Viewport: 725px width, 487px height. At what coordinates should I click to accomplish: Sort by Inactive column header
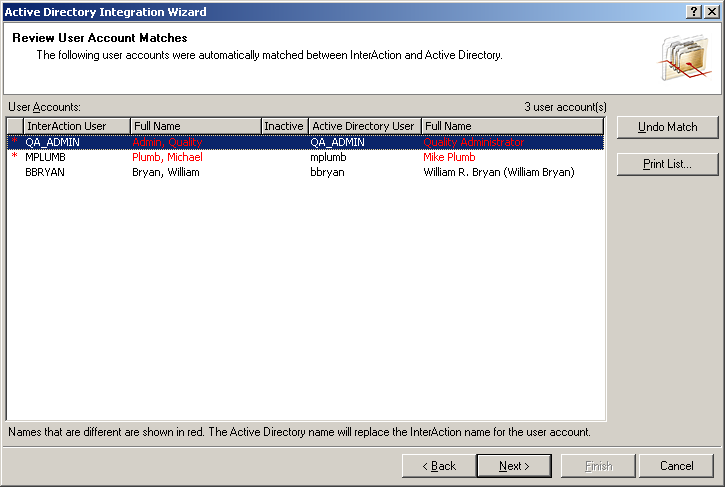pos(284,126)
